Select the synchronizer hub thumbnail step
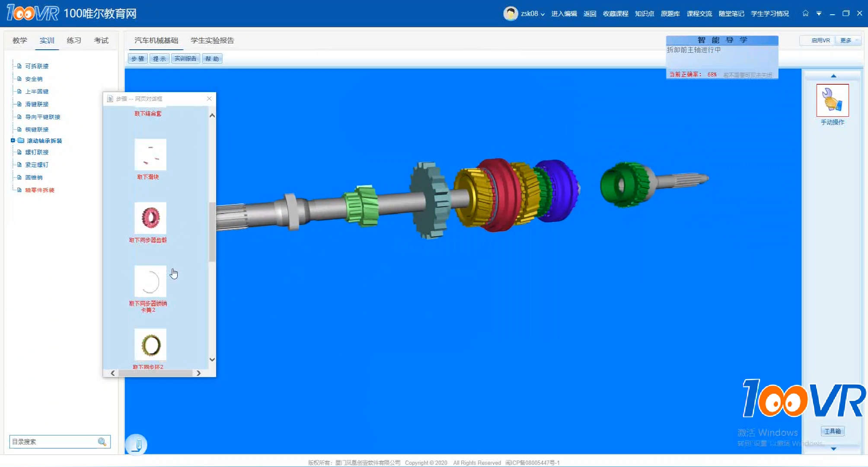 [150, 218]
